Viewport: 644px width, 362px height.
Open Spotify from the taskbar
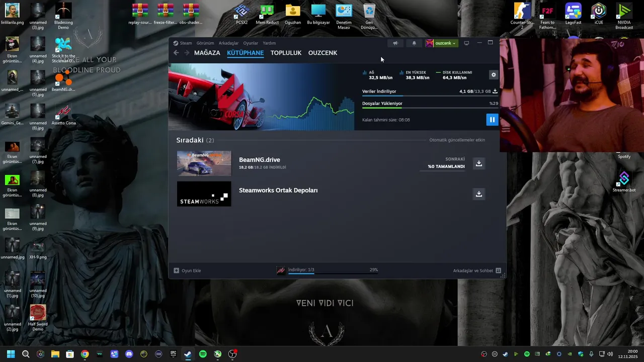[203, 354]
